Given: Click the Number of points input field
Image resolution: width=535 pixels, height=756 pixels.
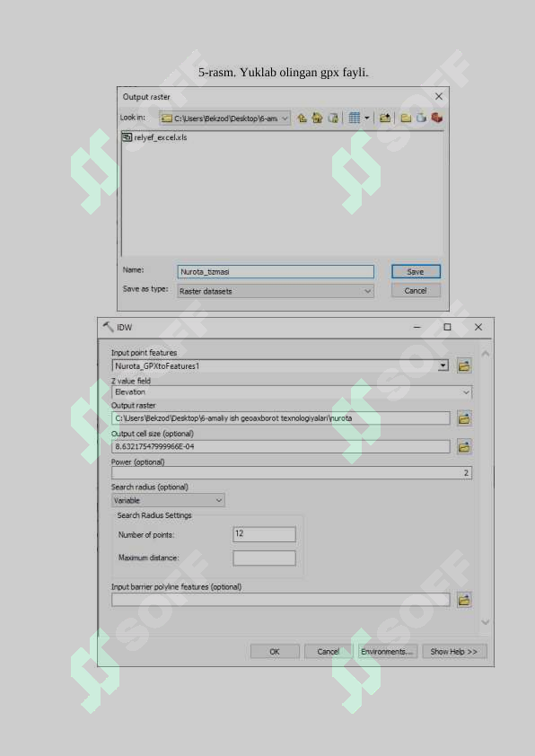Looking at the screenshot, I should click(x=264, y=534).
